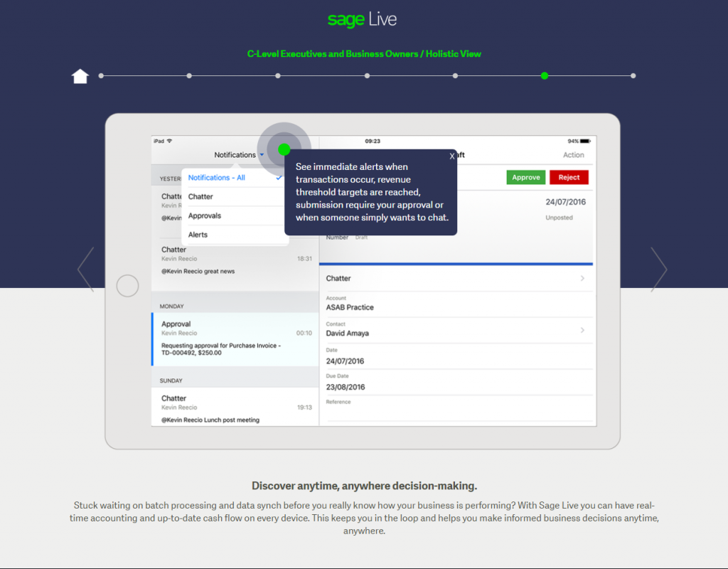This screenshot has height=569, width=728.
Task: Select the active green step dot on the timeline
Action: point(544,75)
